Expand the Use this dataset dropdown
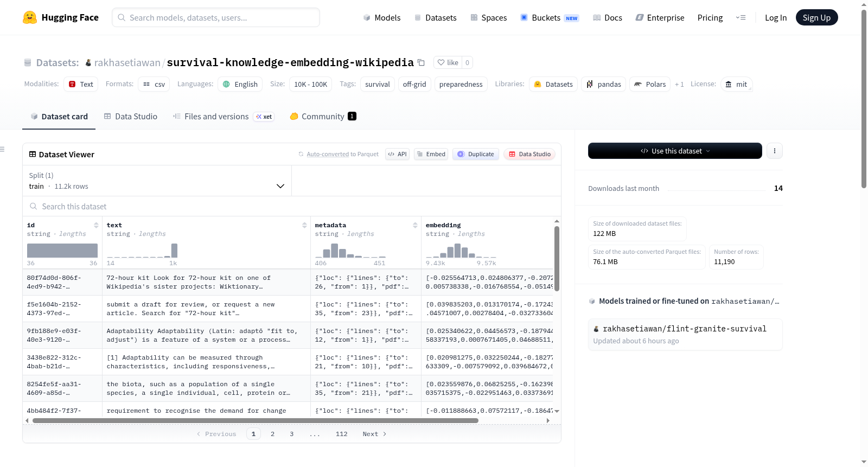The width and height of the screenshot is (868, 467). (x=675, y=151)
